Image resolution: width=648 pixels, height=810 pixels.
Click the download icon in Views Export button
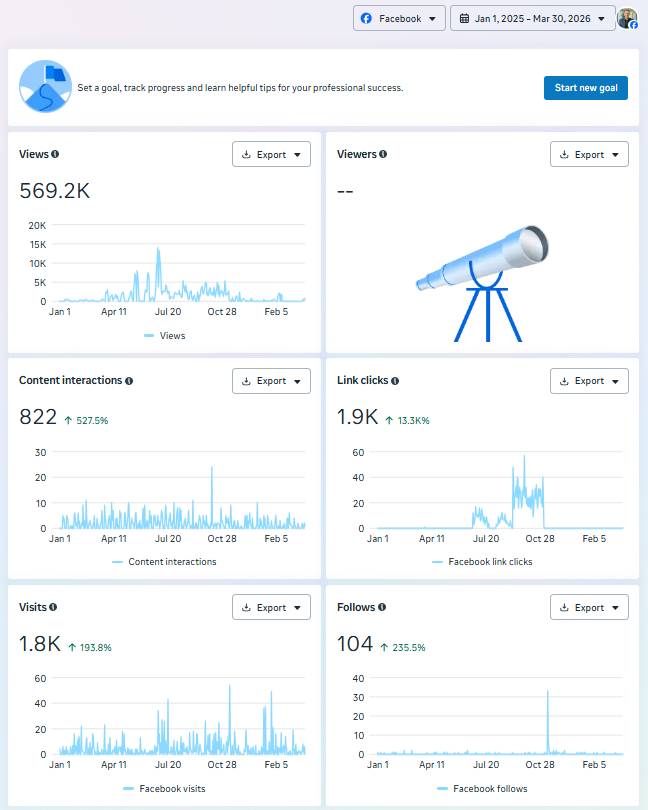tap(246, 154)
